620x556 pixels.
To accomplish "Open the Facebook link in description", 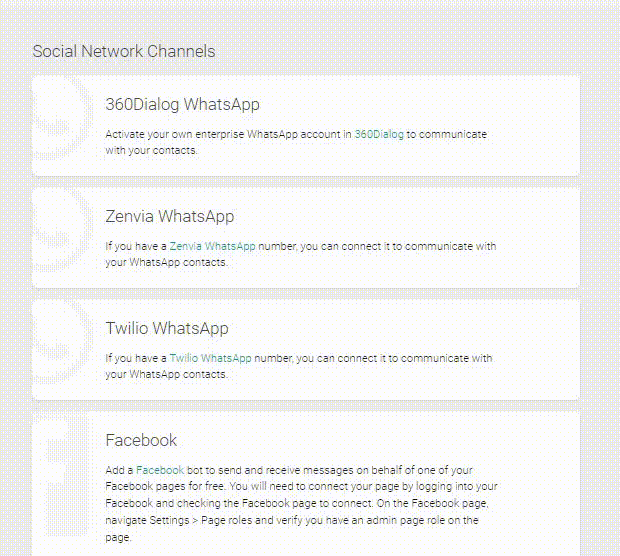I will [160, 469].
